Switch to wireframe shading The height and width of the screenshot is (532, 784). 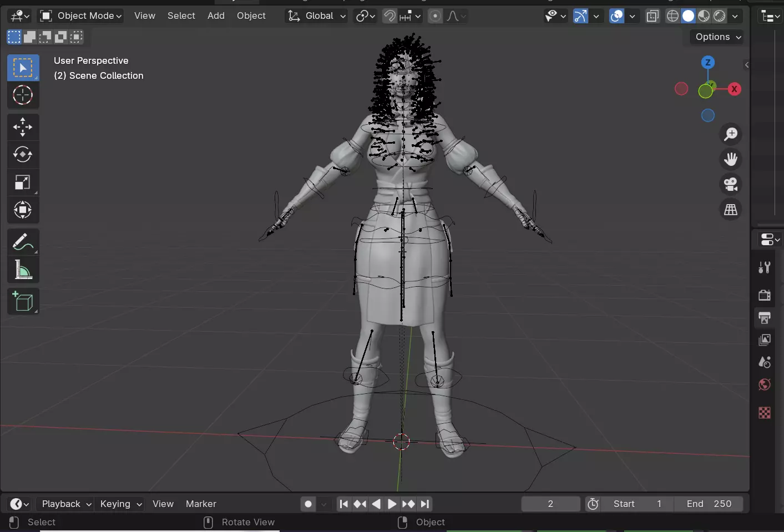(x=672, y=16)
